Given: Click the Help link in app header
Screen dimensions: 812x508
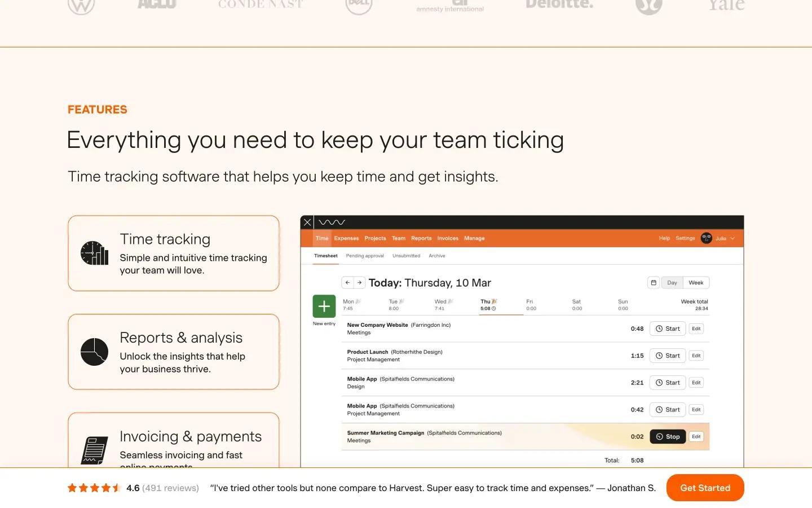Looking at the screenshot, I should (x=664, y=238).
